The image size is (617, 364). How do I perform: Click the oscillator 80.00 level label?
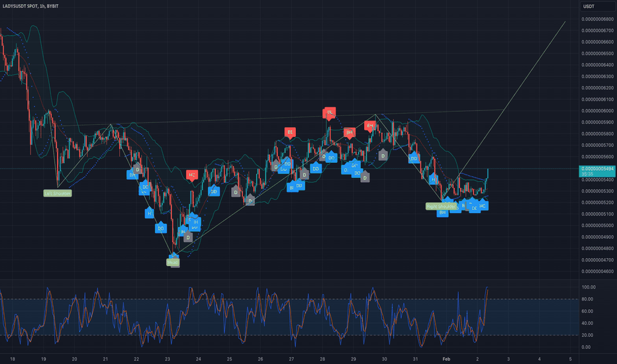click(x=587, y=299)
